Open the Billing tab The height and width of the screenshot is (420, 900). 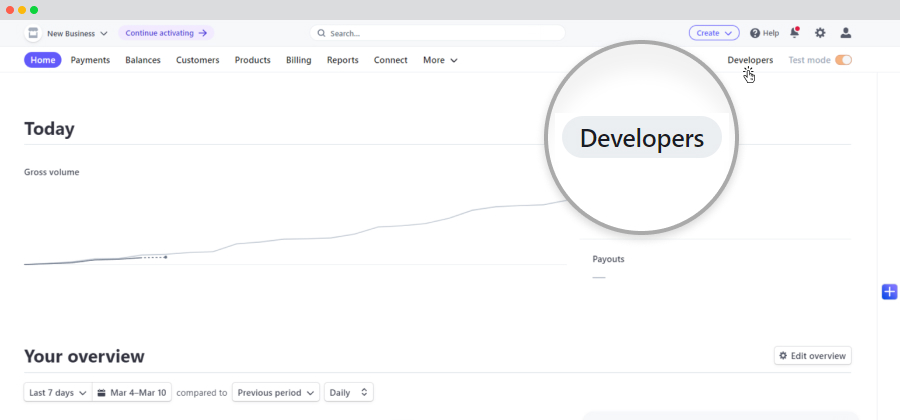point(298,60)
